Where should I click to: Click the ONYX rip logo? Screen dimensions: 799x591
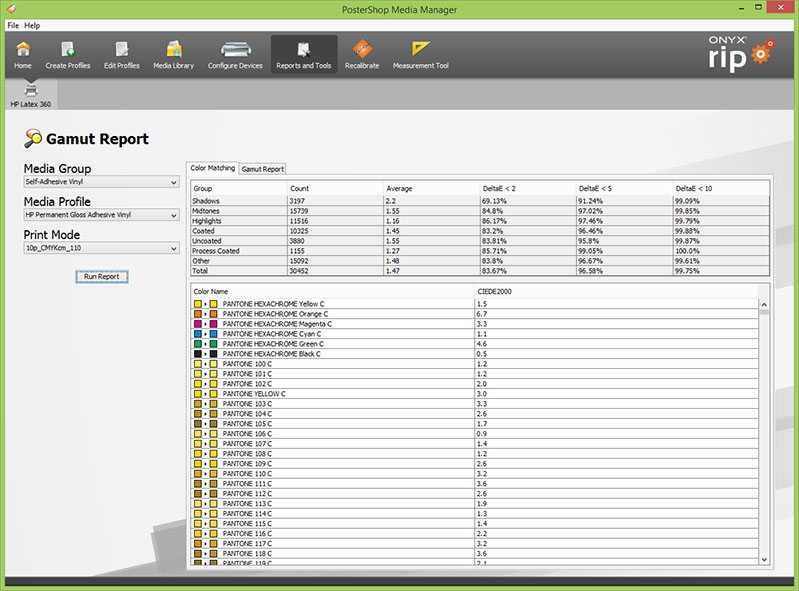point(740,53)
